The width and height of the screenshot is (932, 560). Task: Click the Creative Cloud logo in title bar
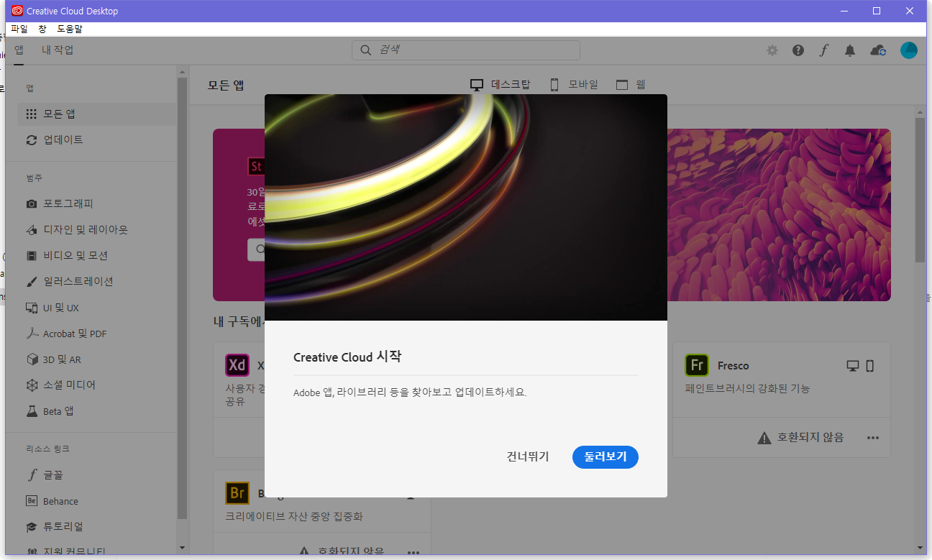click(x=17, y=11)
